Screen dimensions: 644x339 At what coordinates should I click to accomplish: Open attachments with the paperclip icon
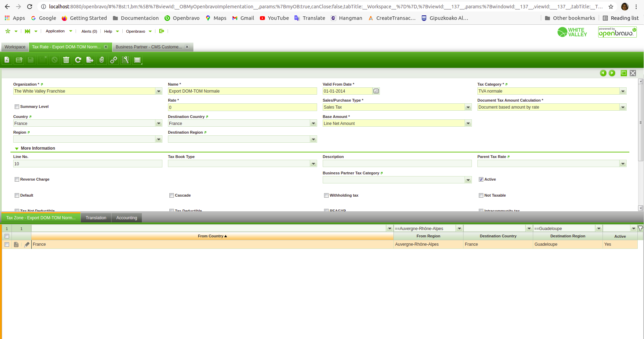[102, 60]
